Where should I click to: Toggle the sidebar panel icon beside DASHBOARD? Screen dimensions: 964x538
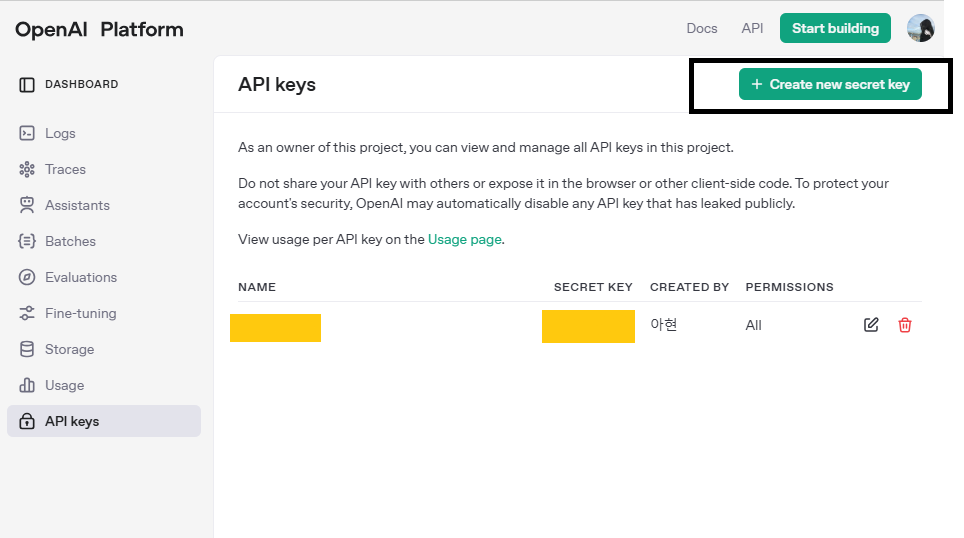27,85
